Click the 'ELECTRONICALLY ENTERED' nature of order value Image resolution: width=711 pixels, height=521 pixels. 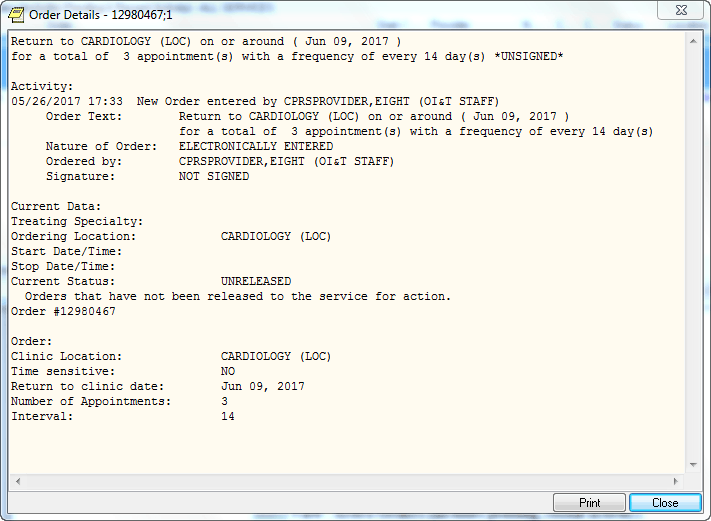pos(256,146)
